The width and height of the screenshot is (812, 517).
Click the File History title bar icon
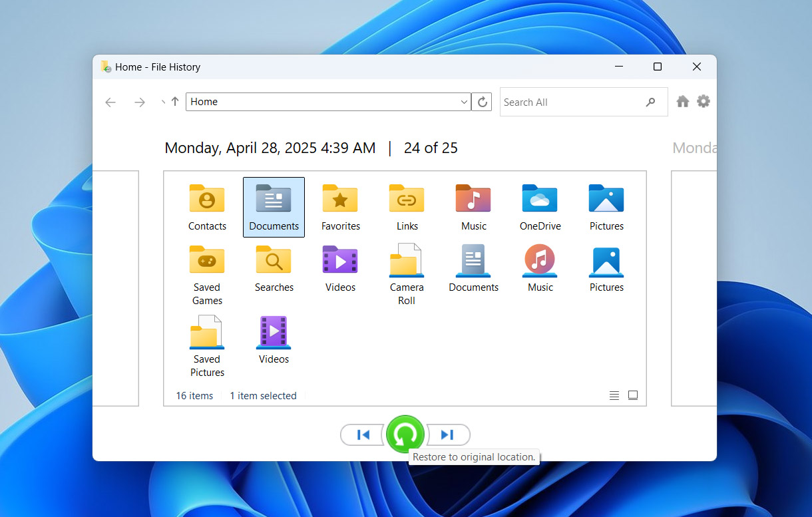[106, 67]
